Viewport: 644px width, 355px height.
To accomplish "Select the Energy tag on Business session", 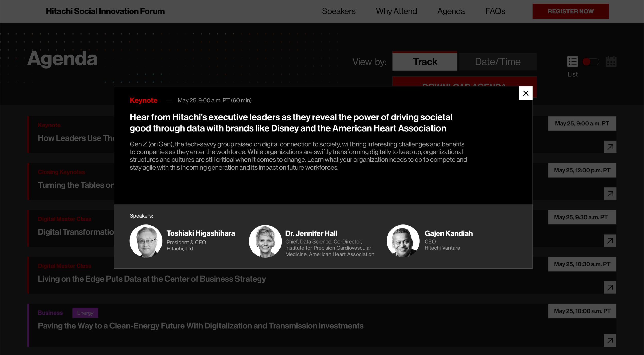I will pos(85,313).
